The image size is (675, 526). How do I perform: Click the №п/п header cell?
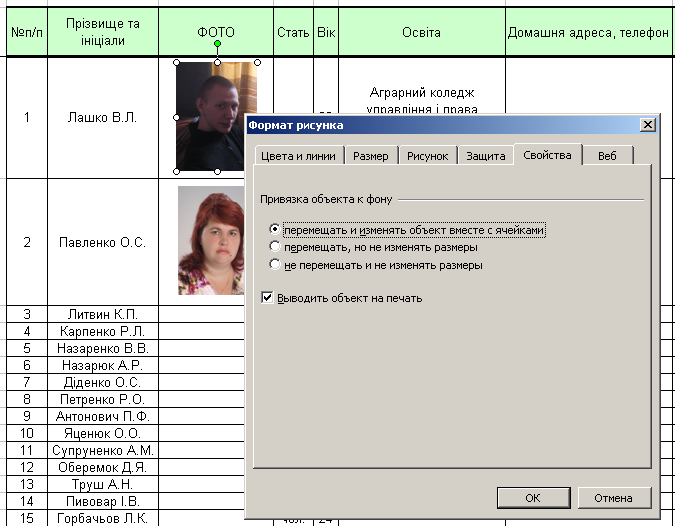point(27,32)
